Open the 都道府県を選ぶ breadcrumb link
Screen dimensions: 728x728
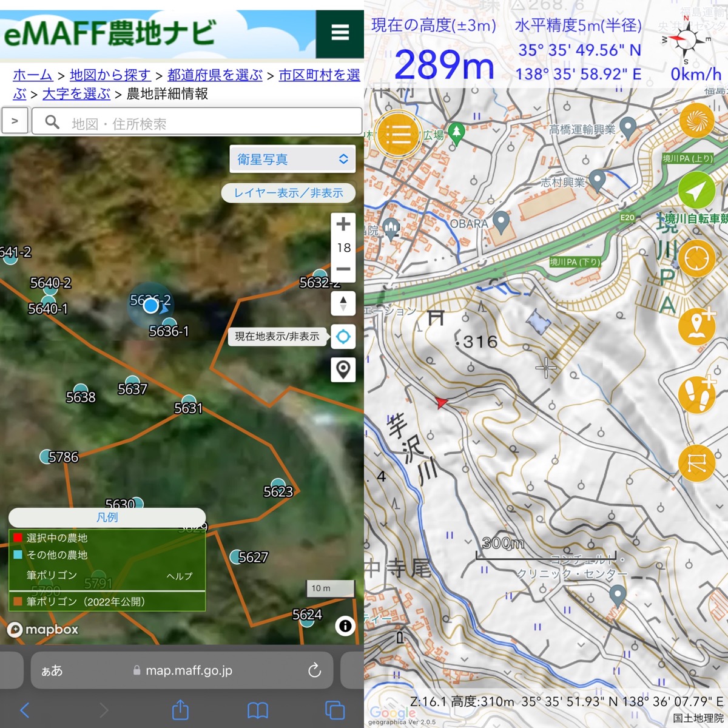[215, 75]
